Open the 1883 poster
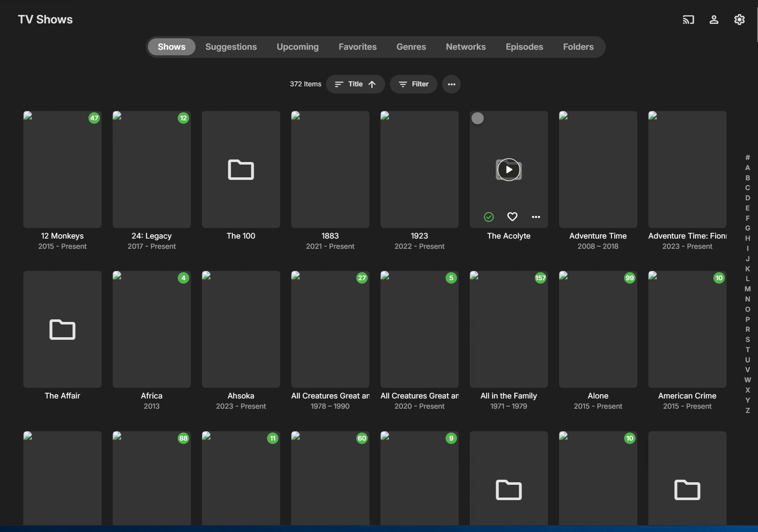The width and height of the screenshot is (758, 532). pyautogui.click(x=330, y=169)
